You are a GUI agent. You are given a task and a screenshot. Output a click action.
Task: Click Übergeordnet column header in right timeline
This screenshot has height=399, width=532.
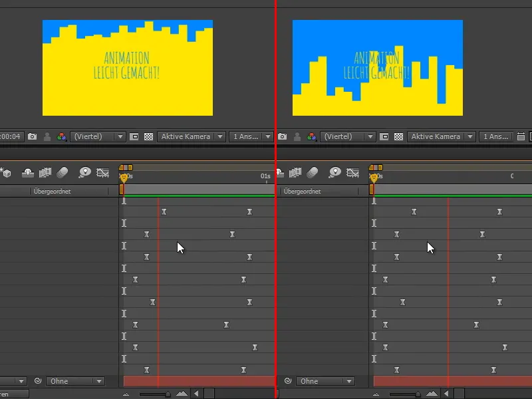(303, 192)
